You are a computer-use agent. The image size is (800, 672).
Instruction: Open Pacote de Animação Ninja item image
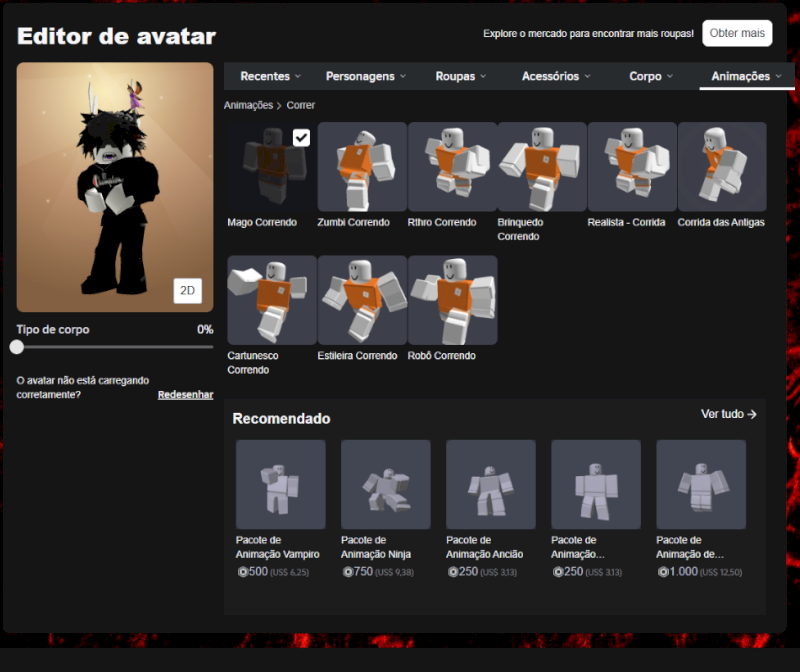point(386,484)
